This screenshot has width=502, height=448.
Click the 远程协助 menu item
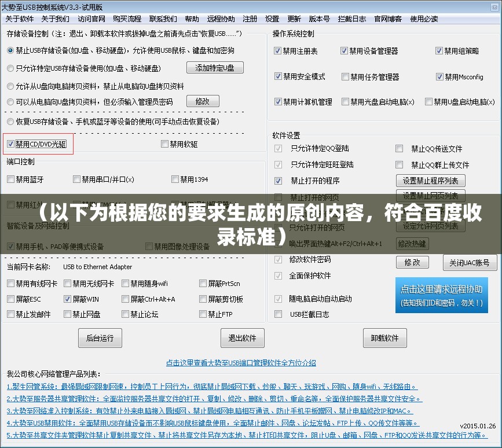[x=220, y=18]
